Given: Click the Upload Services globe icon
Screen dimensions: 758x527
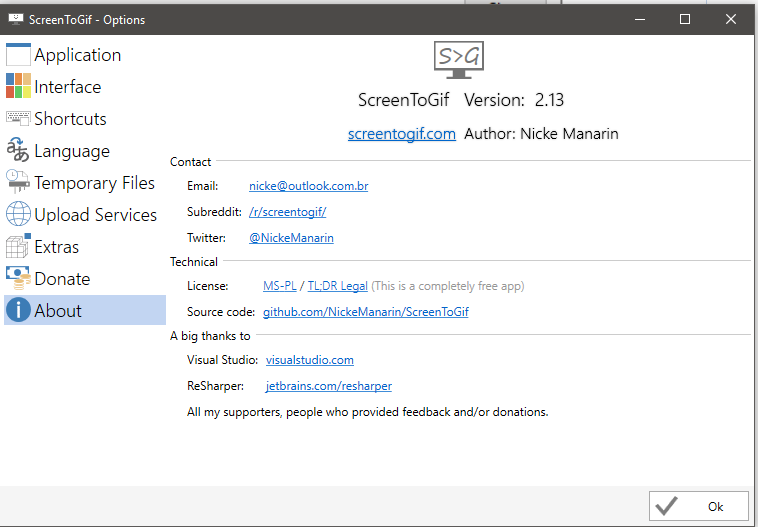Looking at the screenshot, I should (18, 214).
